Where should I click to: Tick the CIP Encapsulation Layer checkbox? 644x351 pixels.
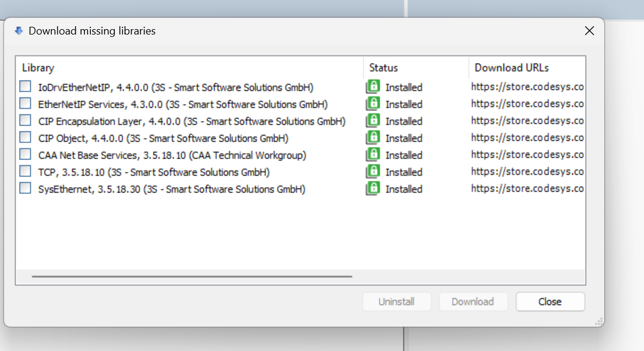pyautogui.click(x=25, y=120)
